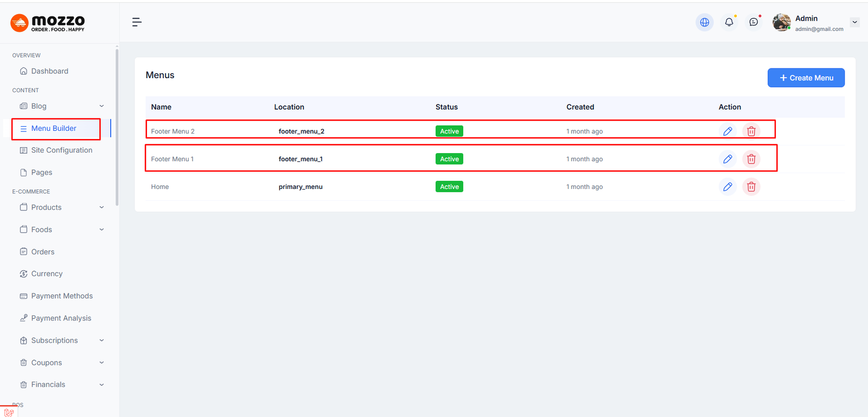
Task: Click Active status badge for Footer Menu 2
Action: (449, 131)
